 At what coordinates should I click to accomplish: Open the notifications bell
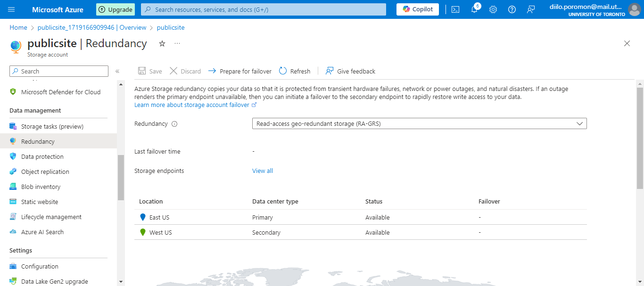tap(474, 9)
